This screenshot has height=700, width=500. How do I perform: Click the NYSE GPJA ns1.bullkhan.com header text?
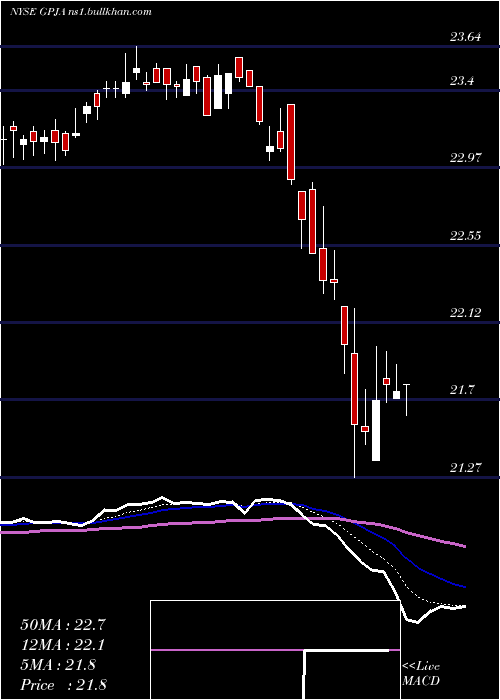click(x=81, y=12)
